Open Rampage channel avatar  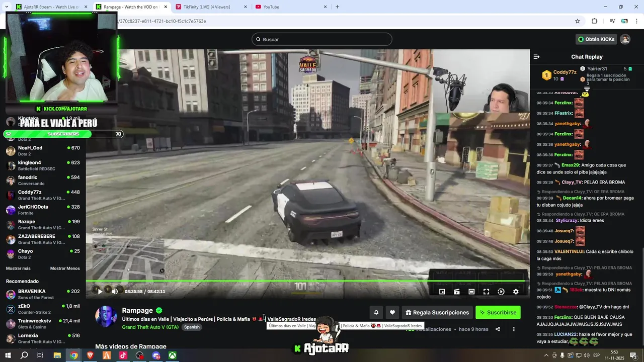[106, 316]
